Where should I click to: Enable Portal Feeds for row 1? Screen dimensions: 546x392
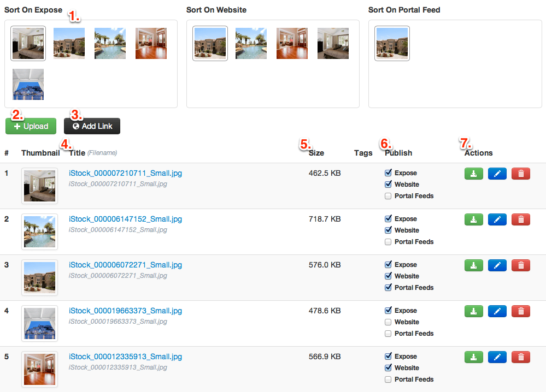388,195
